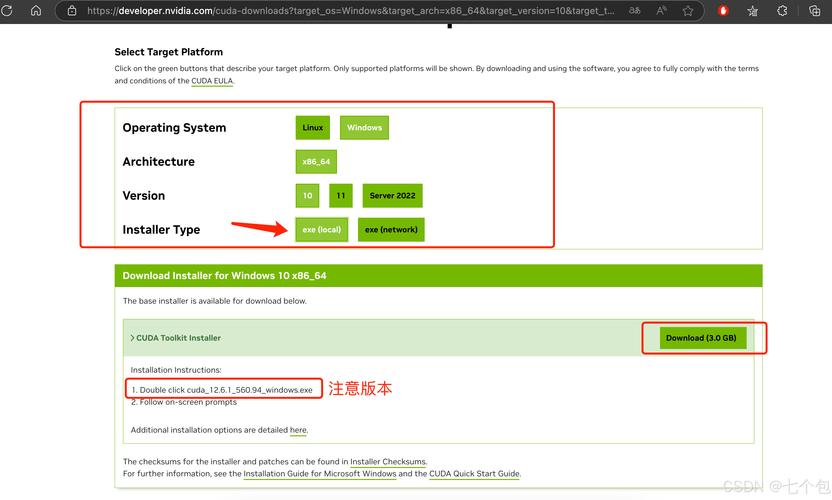Screen dimensions: 832x500
Task: Choose the x86_64 architecture option
Action: tap(316, 161)
